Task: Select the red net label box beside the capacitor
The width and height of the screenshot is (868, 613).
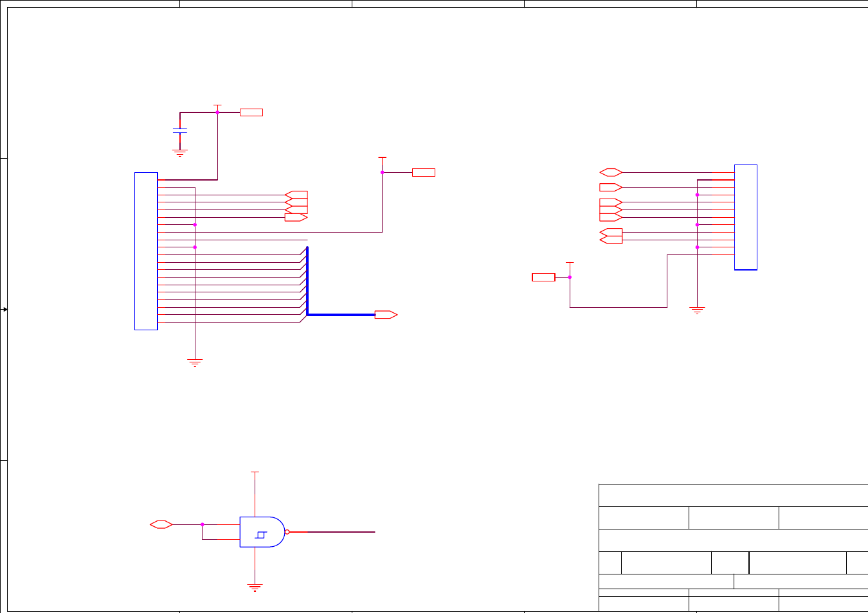Action: (251, 112)
